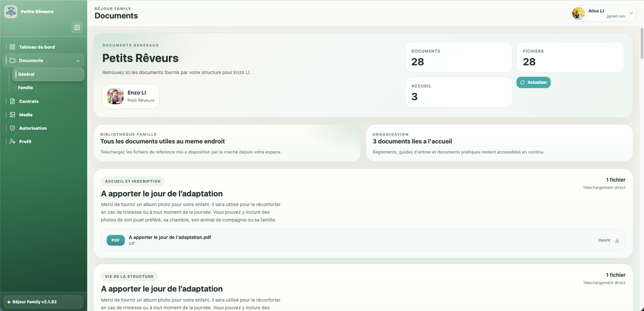
Task: Click the PDF badge of adaptation file
Action: pos(116,240)
